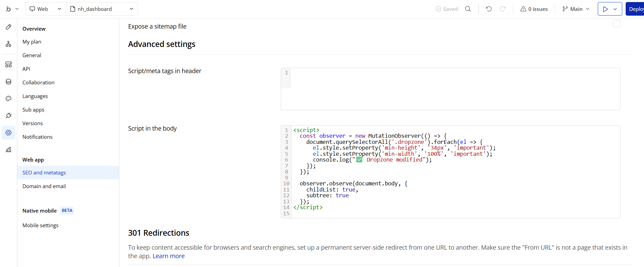
Task: Open the General settings tab
Action: [x=32, y=55]
